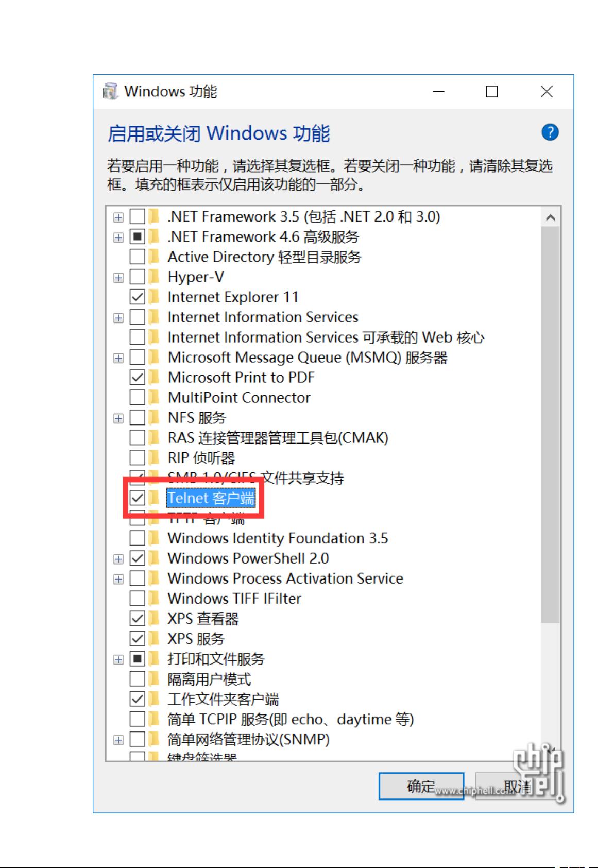Click folder icon beside Hyper-V
Image resolution: width=614 pixels, height=868 pixels.
pyautogui.click(x=153, y=277)
